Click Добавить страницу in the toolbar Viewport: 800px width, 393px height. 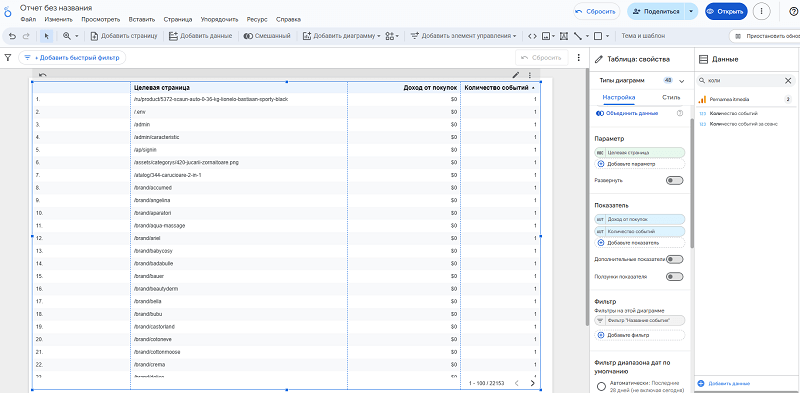point(124,36)
